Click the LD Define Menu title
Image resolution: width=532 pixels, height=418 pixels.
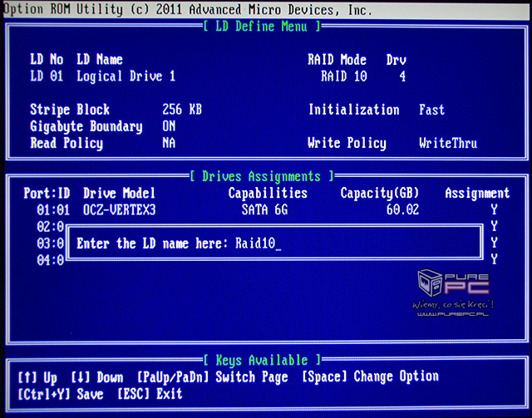click(x=262, y=27)
